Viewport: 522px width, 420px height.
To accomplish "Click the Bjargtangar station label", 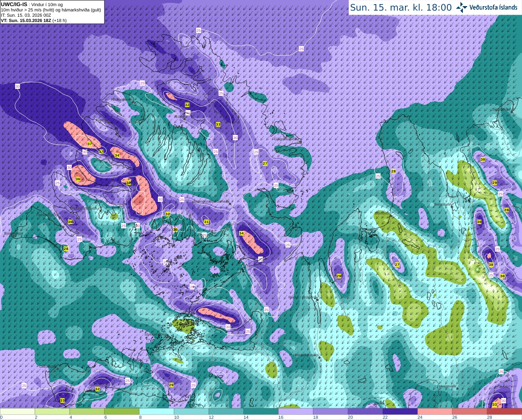I will point(13,234).
